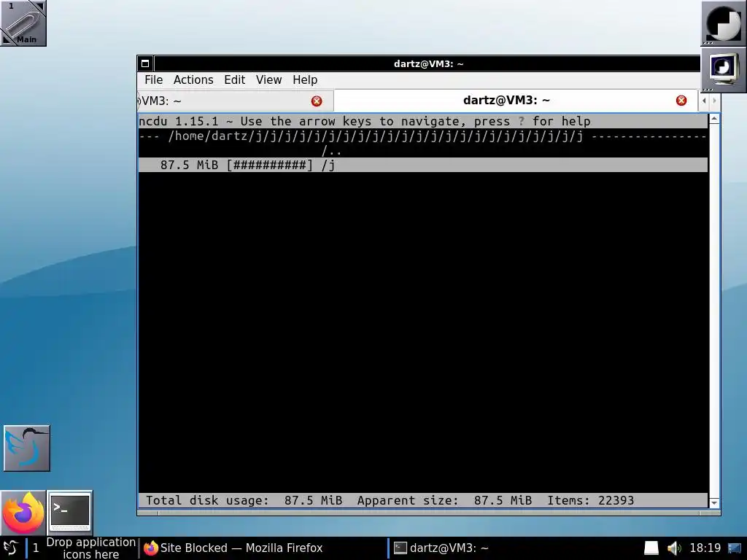Launch Firefox from the dock icon
747x560 pixels.
coord(23,513)
